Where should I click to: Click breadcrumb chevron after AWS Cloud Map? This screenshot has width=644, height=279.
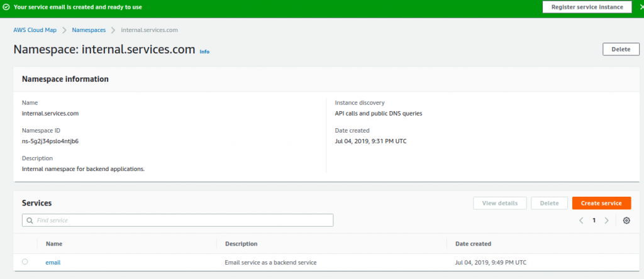[65, 30]
